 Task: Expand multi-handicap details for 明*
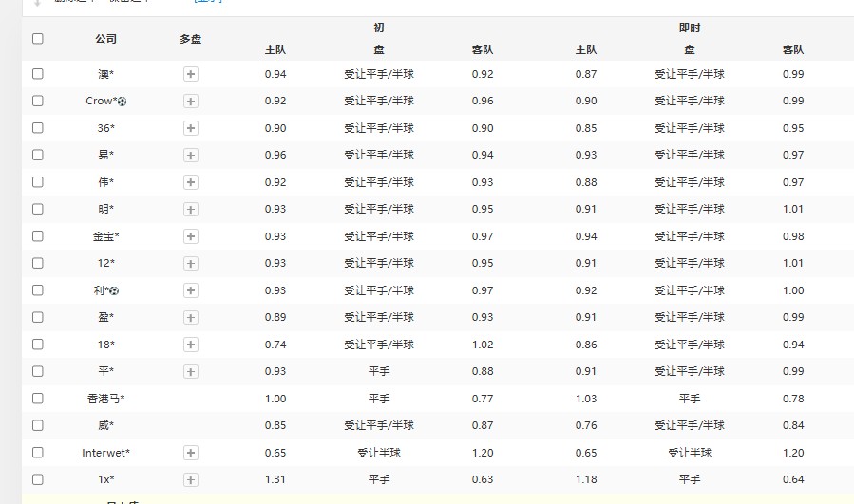tap(190, 209)
